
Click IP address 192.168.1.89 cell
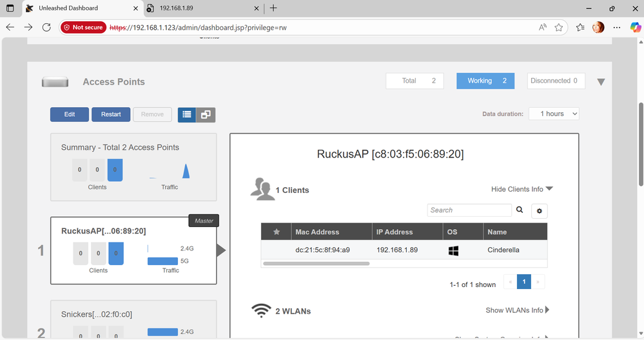click(397, 250)
